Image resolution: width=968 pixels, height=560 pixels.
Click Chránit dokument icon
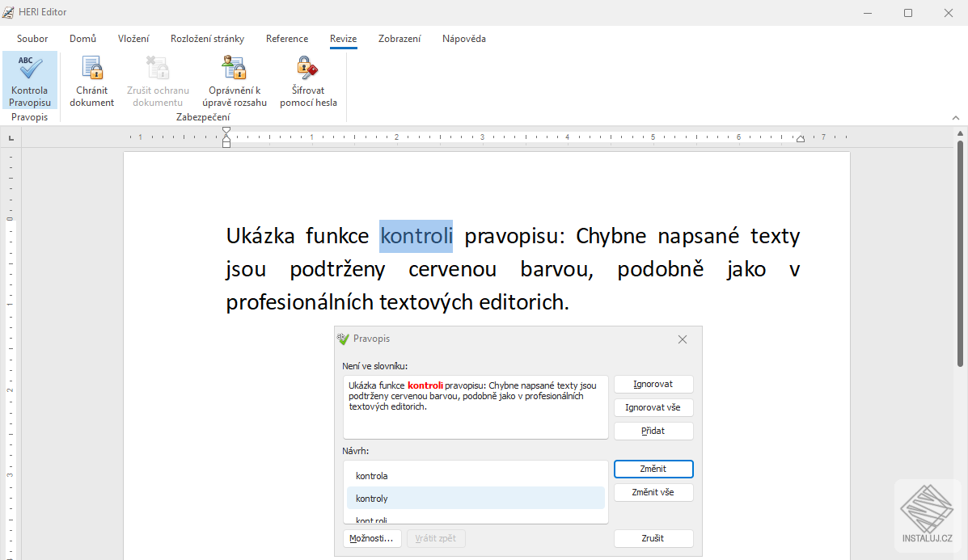coord(92,68)
